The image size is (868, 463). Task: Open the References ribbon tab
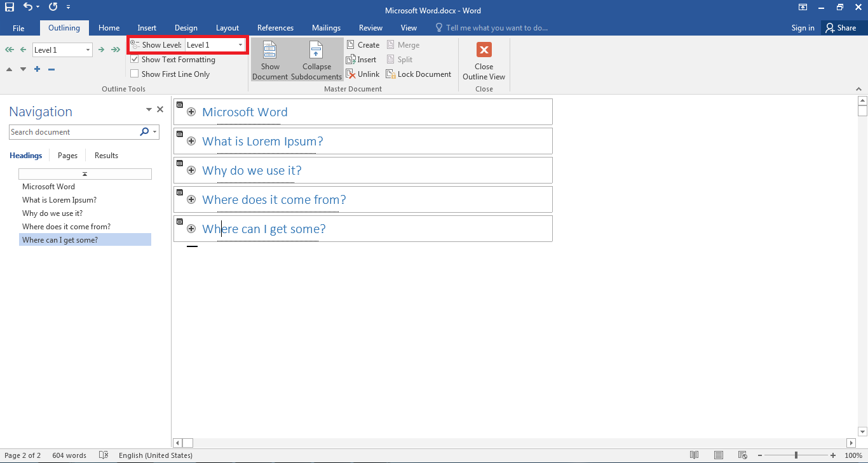(275, 28)
